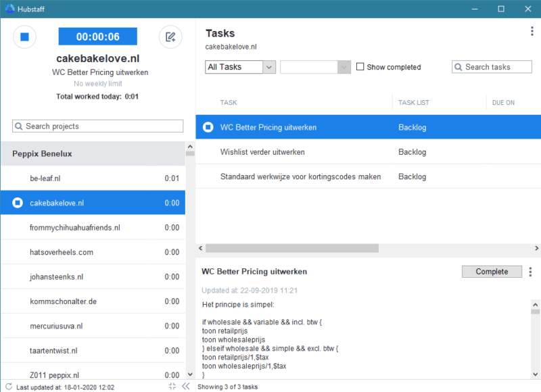Click Backlog in the Wishlist row
The height and width of the screenshot is (392, 541).
[413, 152]
